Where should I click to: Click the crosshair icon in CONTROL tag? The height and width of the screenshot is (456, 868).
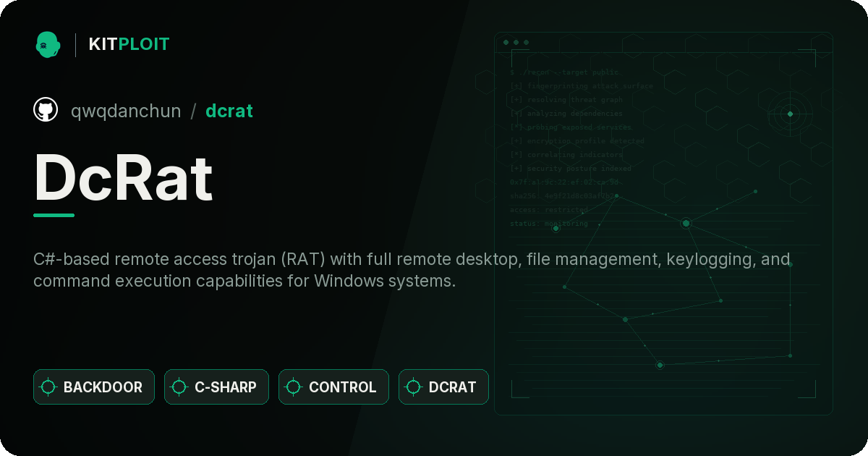click(294, 387)
